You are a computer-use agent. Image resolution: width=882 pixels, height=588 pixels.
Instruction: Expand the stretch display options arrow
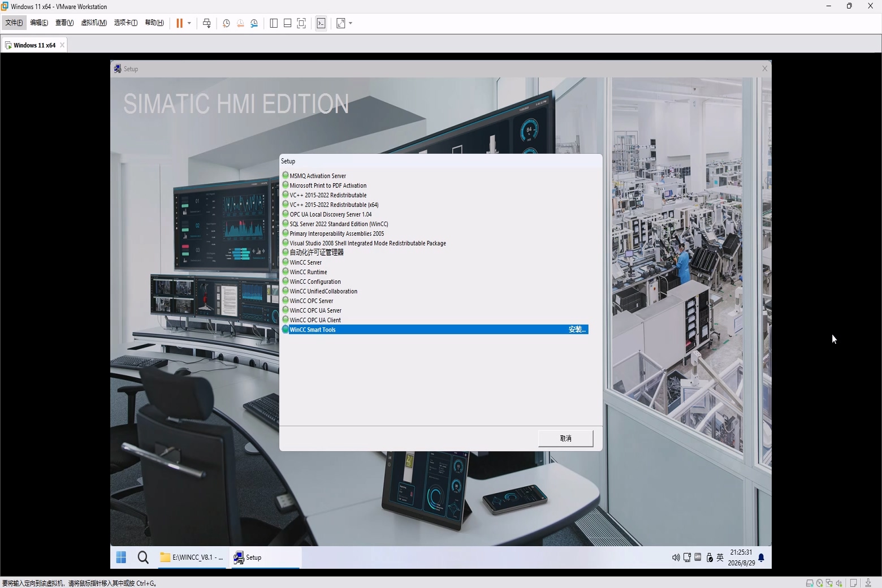[351, 23]
